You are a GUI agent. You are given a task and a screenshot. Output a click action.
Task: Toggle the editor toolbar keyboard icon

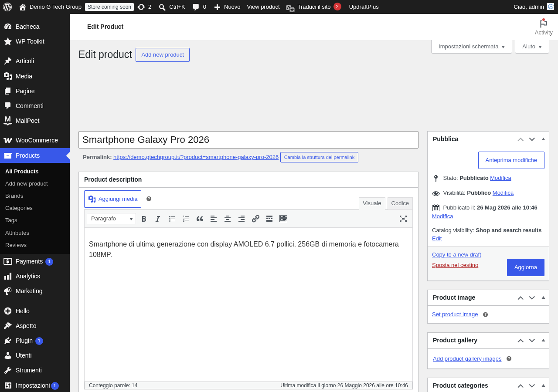pyautogui.click(x=283, y=219)
